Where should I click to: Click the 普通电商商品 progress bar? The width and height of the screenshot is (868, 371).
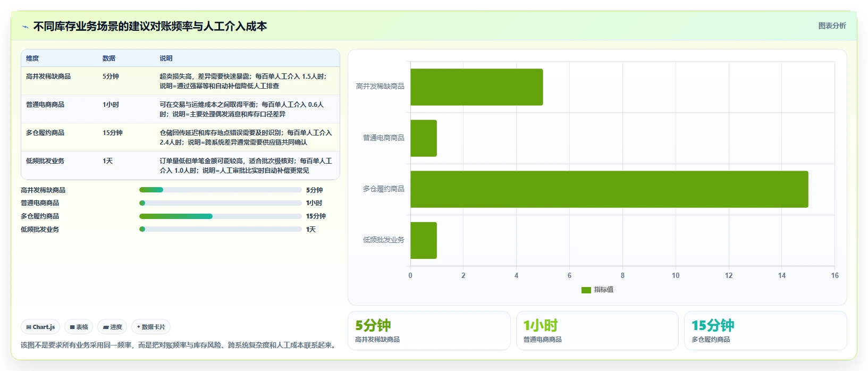[x=220, y=203]
